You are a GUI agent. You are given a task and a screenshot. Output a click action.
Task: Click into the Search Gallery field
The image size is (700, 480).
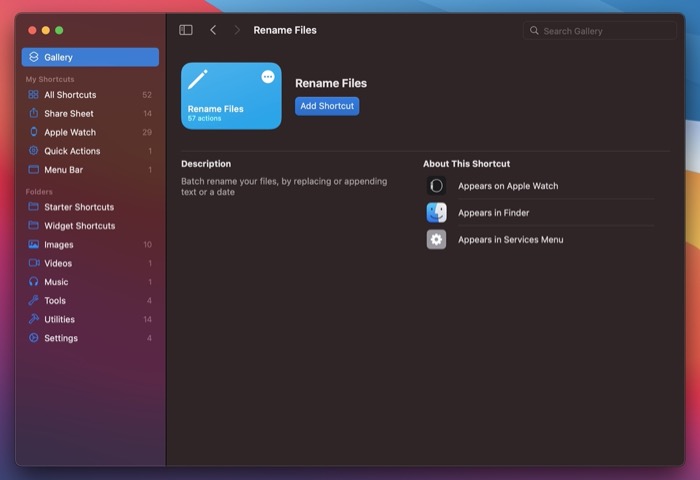click(x=600, y=30)
